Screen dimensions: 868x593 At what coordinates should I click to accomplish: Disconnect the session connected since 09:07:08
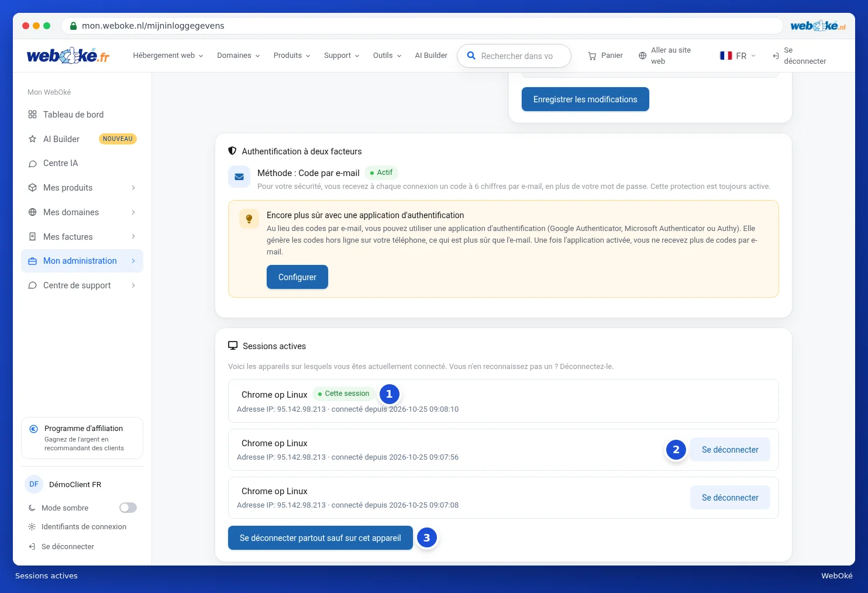[730, 498]
